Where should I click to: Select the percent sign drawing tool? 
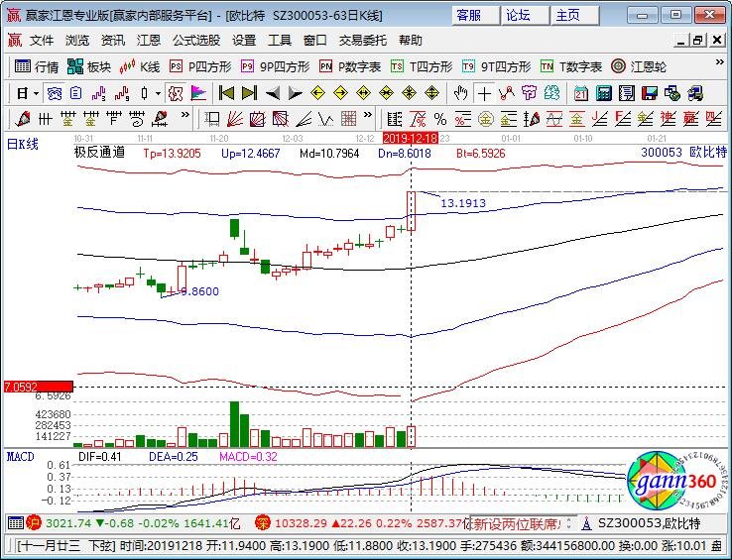coord(439,119)
